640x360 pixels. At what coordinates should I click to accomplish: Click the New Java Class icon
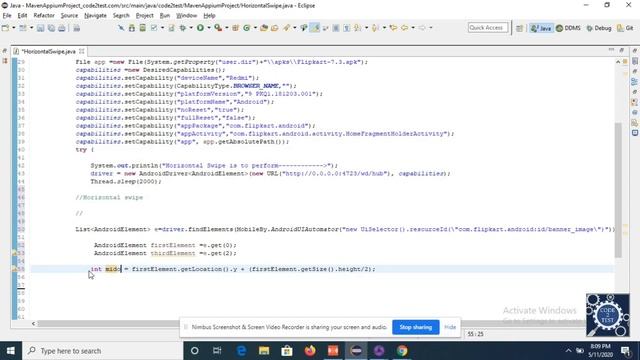click(247, 28)
